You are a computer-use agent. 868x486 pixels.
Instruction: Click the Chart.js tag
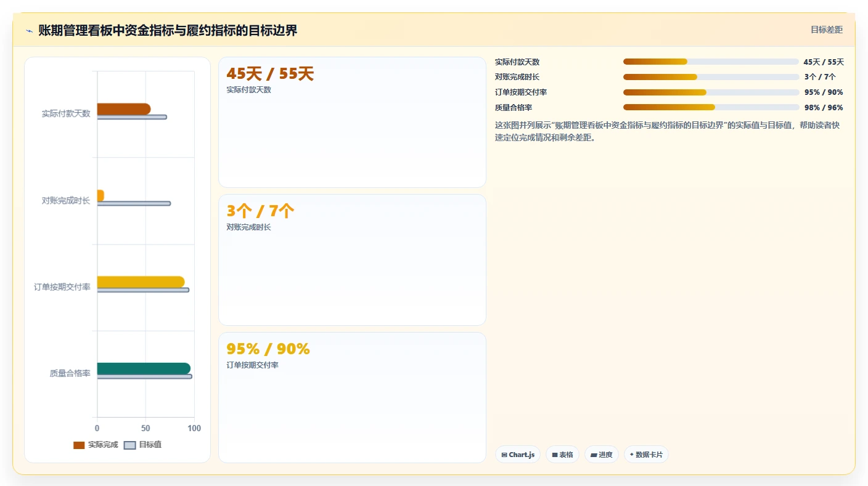(518, 455)
